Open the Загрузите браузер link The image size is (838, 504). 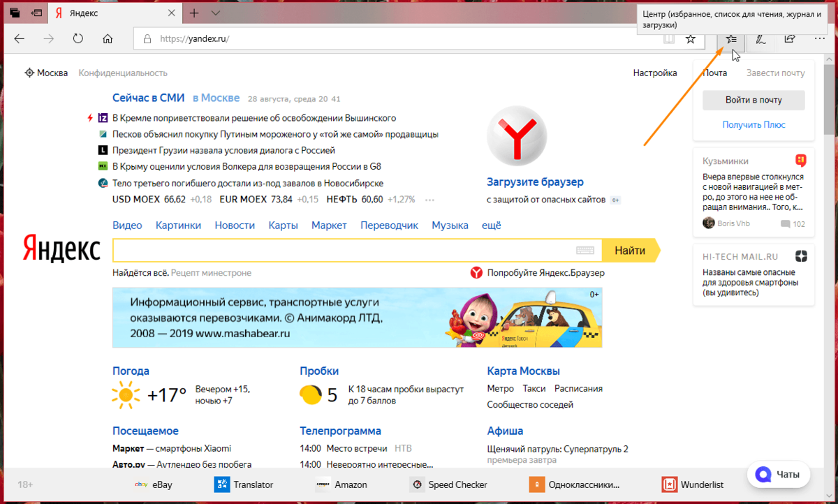tap(535, 181)
